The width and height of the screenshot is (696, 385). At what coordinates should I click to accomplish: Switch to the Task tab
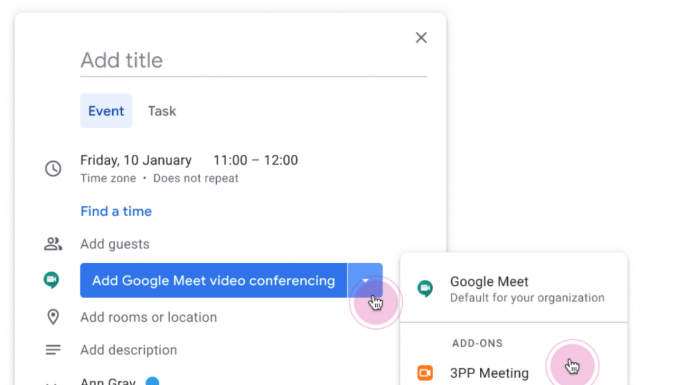point(162,111)
